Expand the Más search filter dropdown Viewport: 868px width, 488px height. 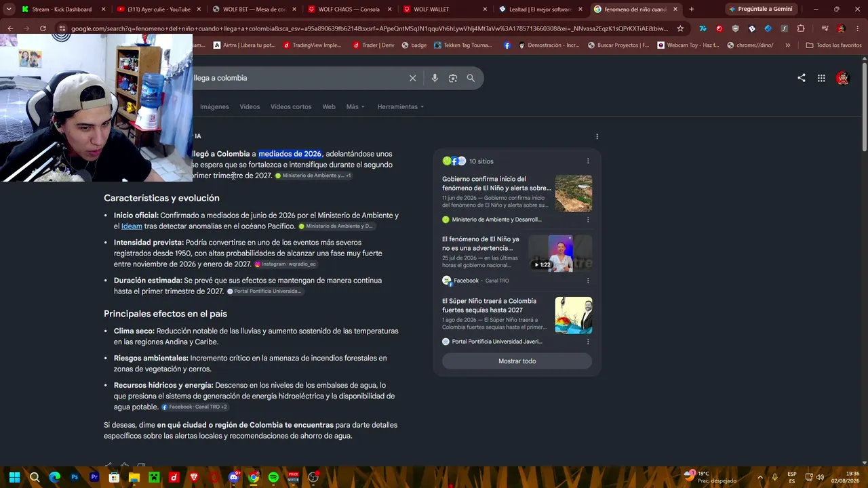click(355, 106)
